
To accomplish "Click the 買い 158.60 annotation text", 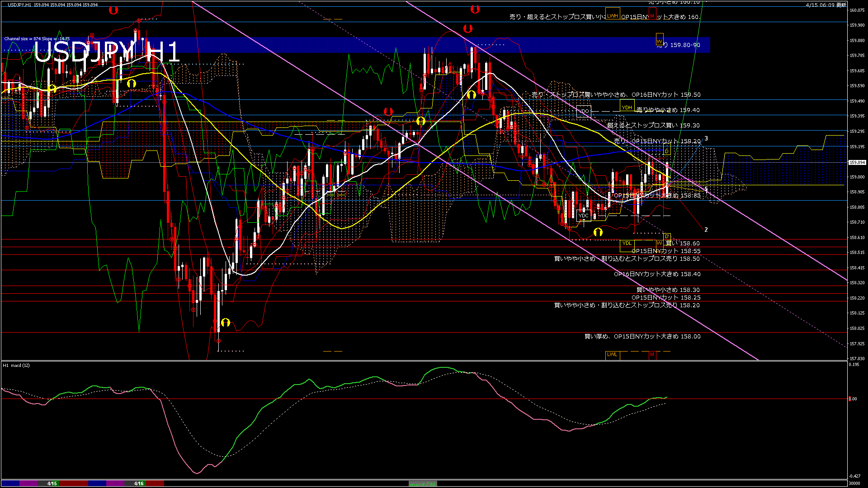I will pos(684,243).
